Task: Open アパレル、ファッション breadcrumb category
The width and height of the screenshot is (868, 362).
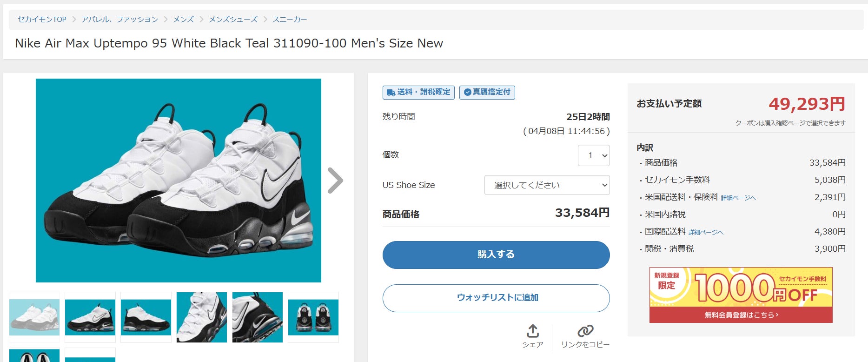Action: point(119,20)
